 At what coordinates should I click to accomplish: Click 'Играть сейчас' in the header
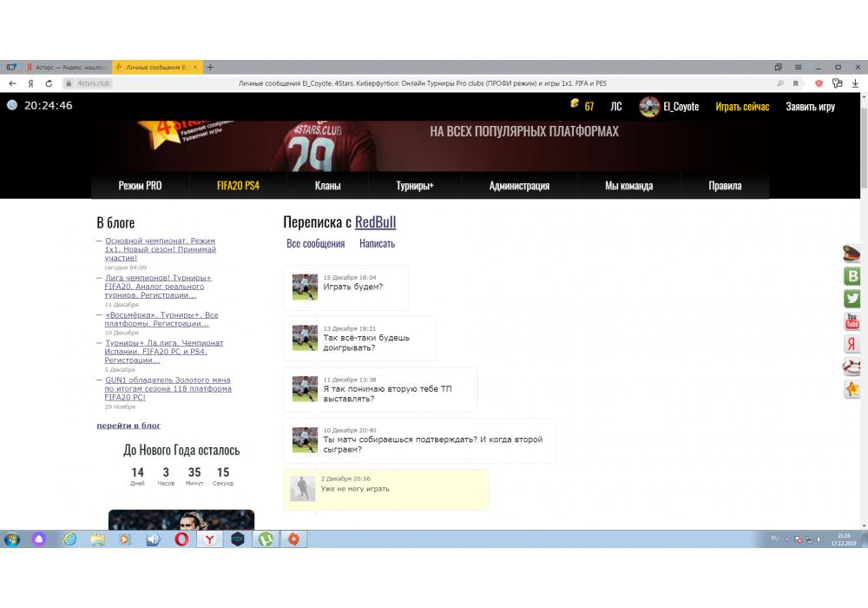click(x=742, y=106)
